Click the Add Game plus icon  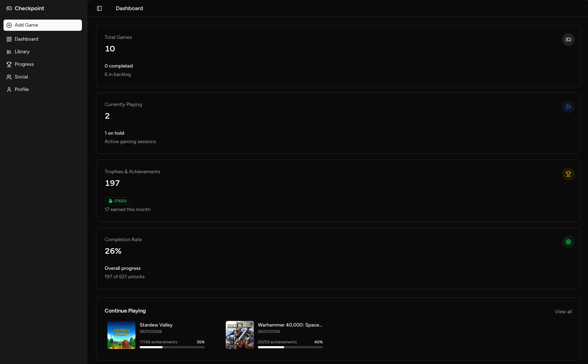pyautogui.click(x=9, y=25)
